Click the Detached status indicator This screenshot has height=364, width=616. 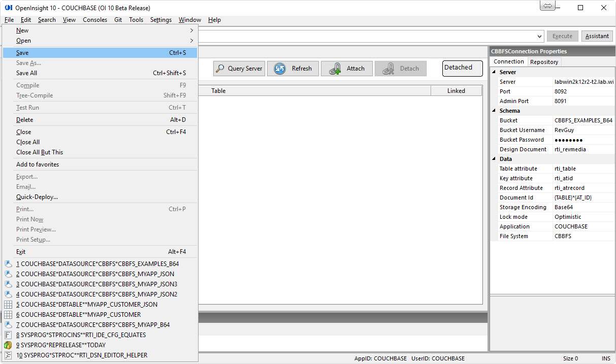tap(462, 68)
